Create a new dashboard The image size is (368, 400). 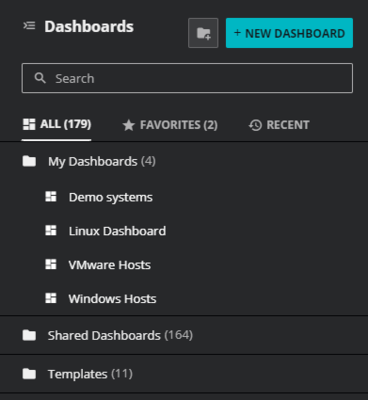coord(289,33)
